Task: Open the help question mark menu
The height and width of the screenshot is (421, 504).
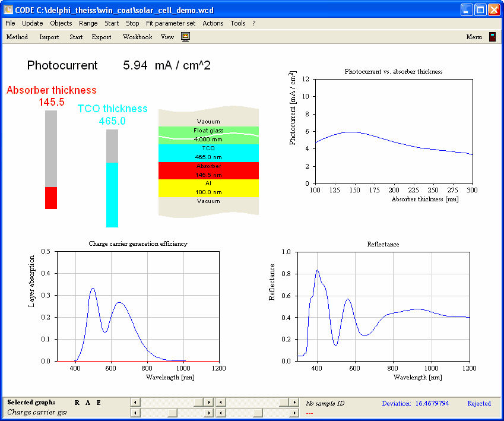Action: [x=253, y=23]
